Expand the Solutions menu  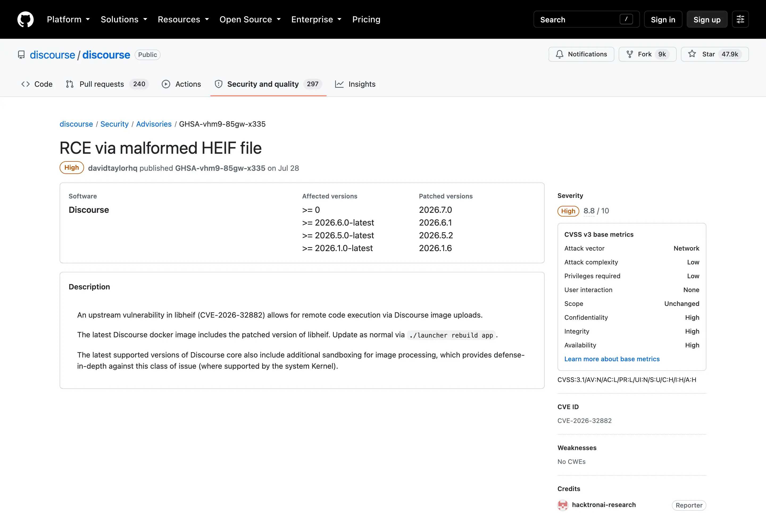click(x=124, y=19)
